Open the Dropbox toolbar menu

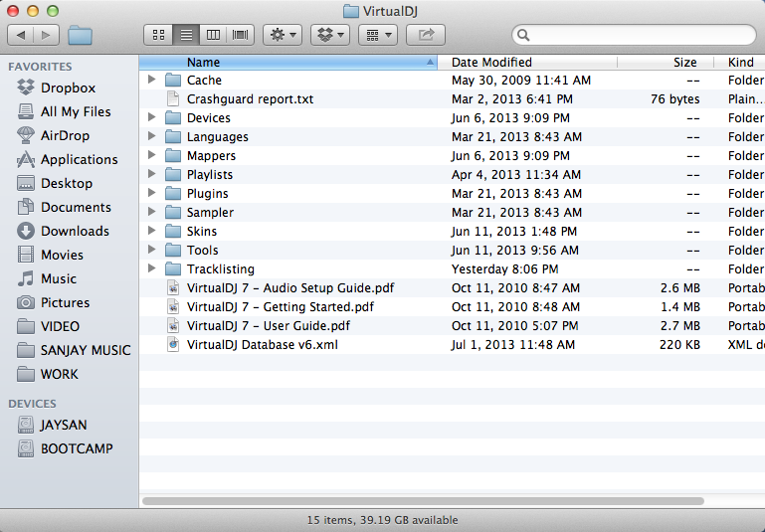[x=330, y=35]
